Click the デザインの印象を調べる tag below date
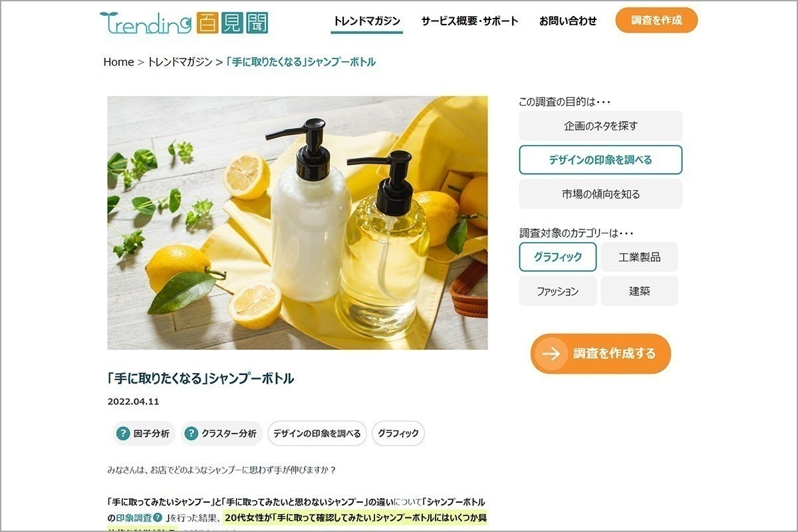The image size is (798, 532). point(317,434)
